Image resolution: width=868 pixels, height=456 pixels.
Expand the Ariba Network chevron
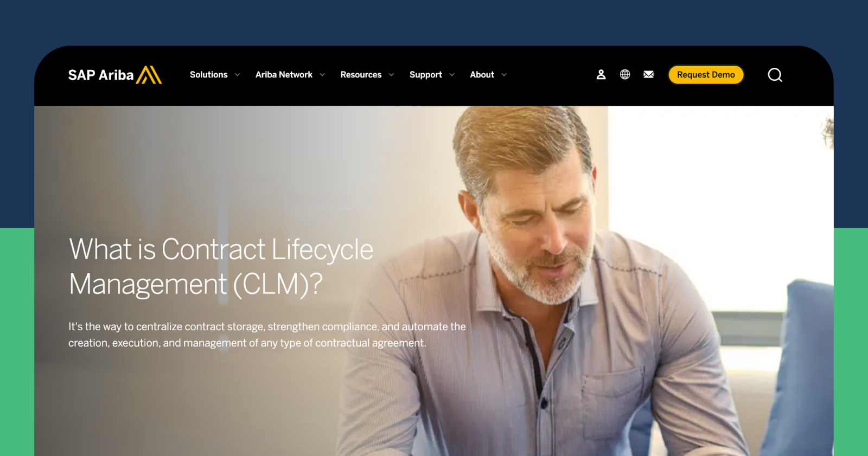coord(322,75)
